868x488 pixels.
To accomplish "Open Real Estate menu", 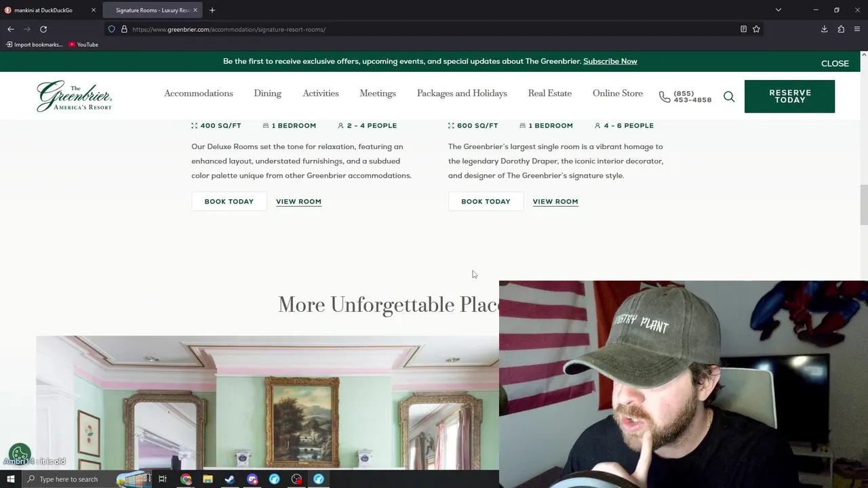I will [x=550, y=94].
